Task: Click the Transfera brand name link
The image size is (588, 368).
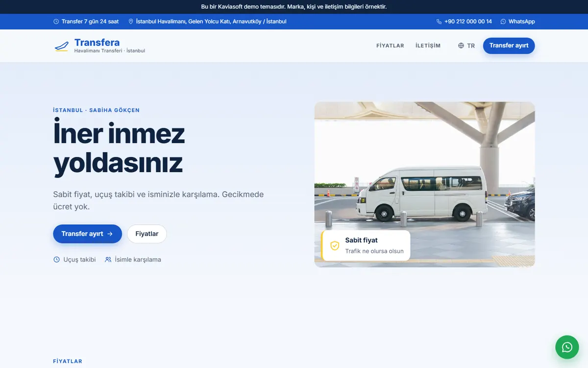Action: click(97, 43)
